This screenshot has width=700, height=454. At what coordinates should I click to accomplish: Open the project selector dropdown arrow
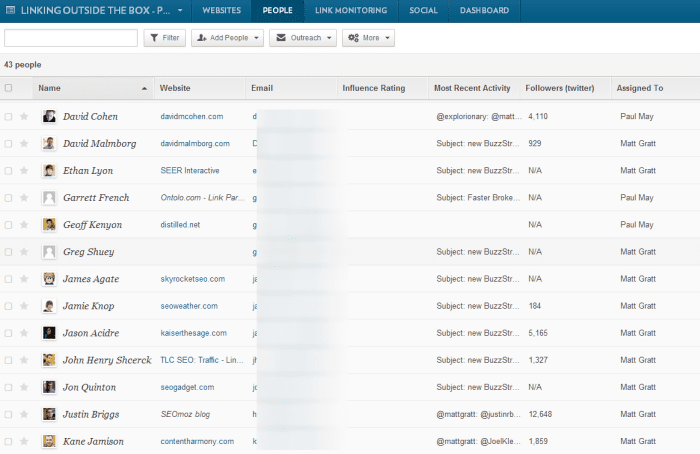coord(180,10)
